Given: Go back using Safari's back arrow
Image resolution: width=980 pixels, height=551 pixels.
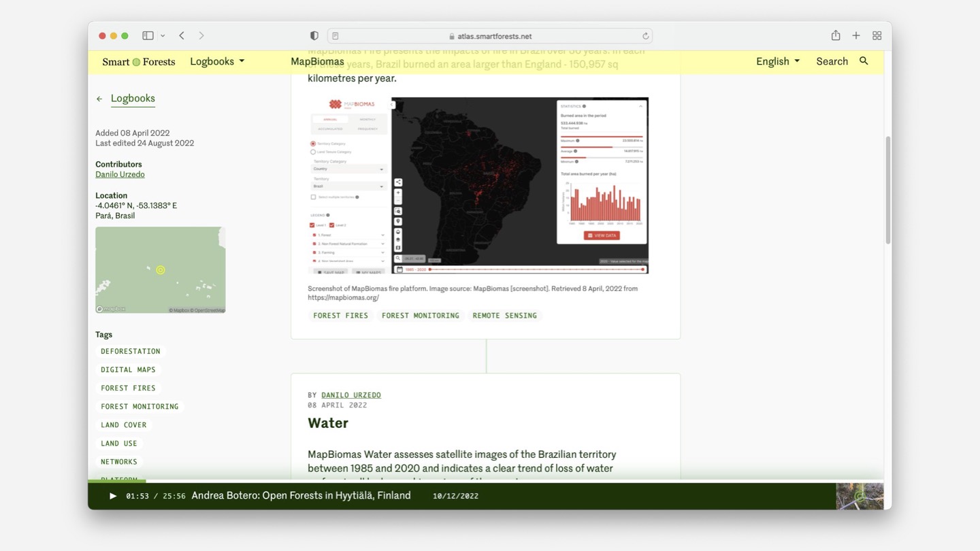Looking at the screenshot, I should [182, 35].
